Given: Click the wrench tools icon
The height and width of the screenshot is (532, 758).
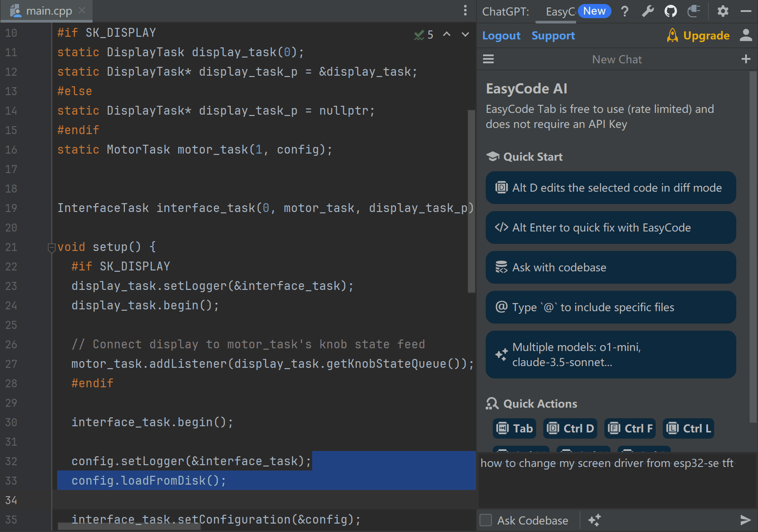Looking at the screenshot, I should point(648,11).
